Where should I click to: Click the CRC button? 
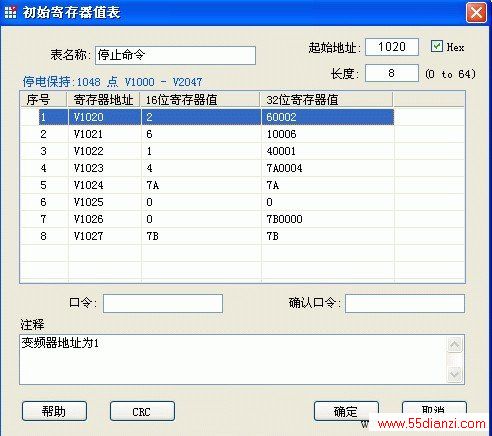(142, 411)
